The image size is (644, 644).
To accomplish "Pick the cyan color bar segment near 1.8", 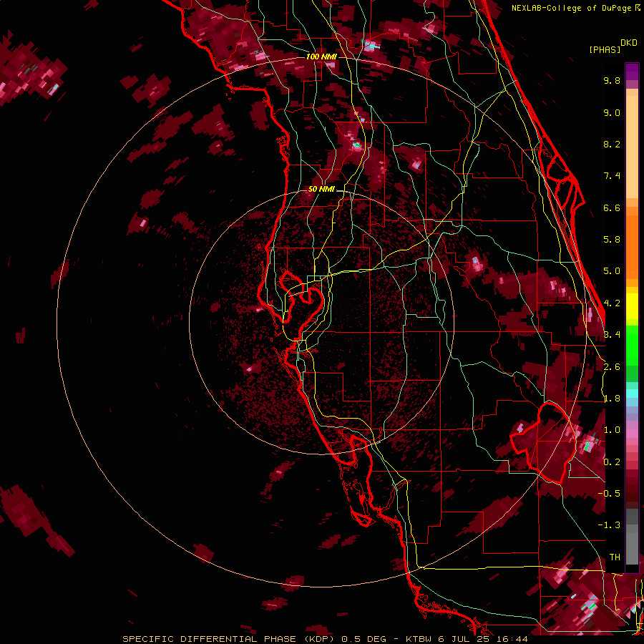I will pos(632,394).
